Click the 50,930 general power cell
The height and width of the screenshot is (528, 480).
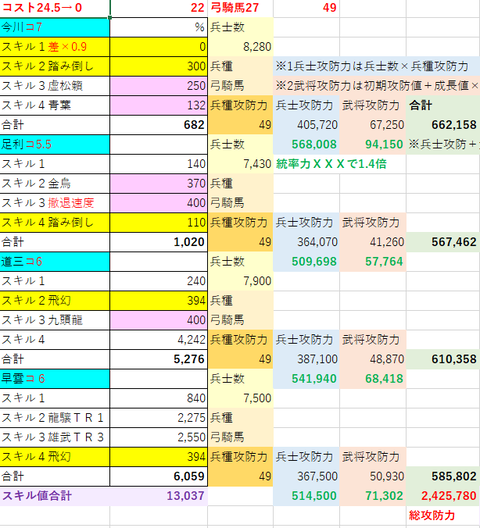(x=373, y=476)
